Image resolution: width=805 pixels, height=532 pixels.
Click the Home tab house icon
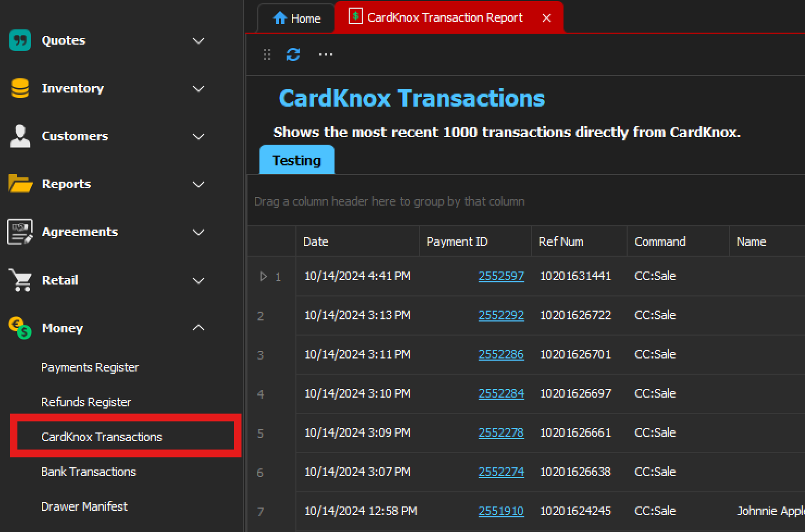coord(280,18)
